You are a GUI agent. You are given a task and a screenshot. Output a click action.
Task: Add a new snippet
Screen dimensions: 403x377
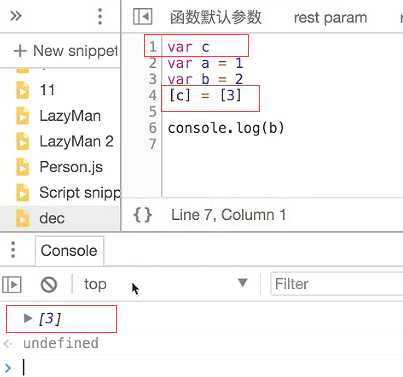coord(65,51)
